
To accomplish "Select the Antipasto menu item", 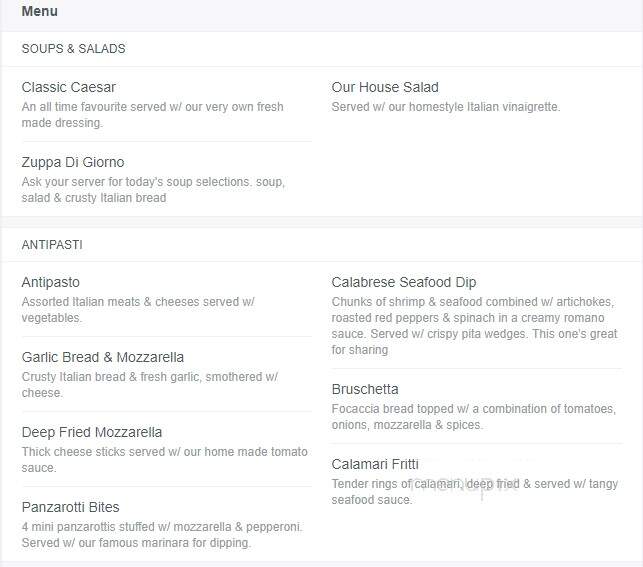I will point(51,282).
